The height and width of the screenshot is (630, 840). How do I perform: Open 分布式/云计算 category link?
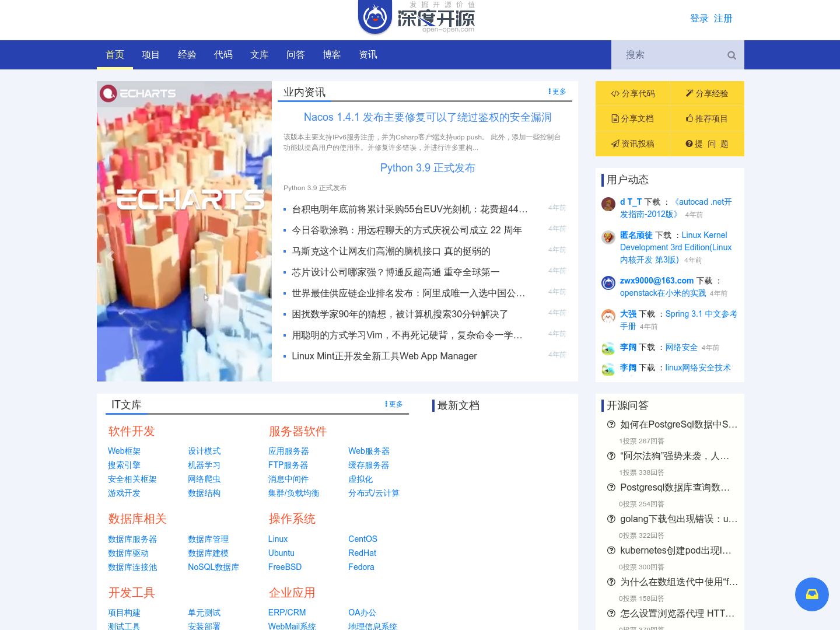tap(374, 493)
